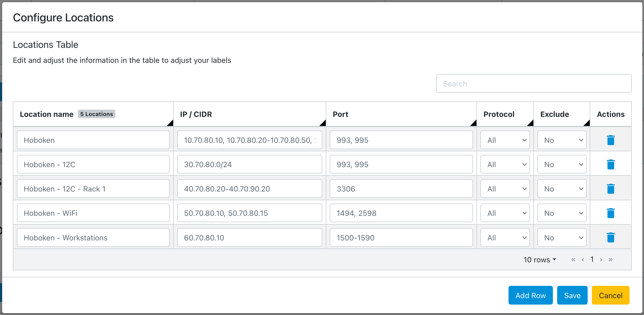The height and width of the screenshot is (315, 644).
Task: Open Exclude dropdown for Hoboken row
Action: point(562,140)
